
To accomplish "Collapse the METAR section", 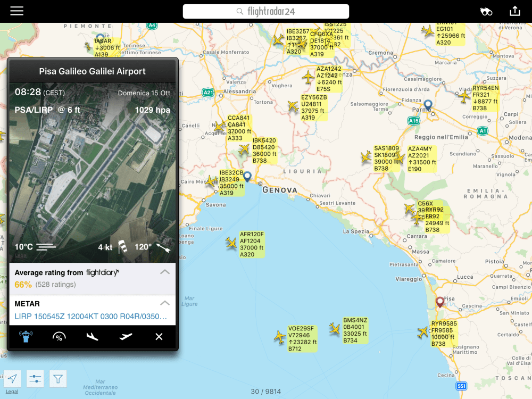I will 165,304.
